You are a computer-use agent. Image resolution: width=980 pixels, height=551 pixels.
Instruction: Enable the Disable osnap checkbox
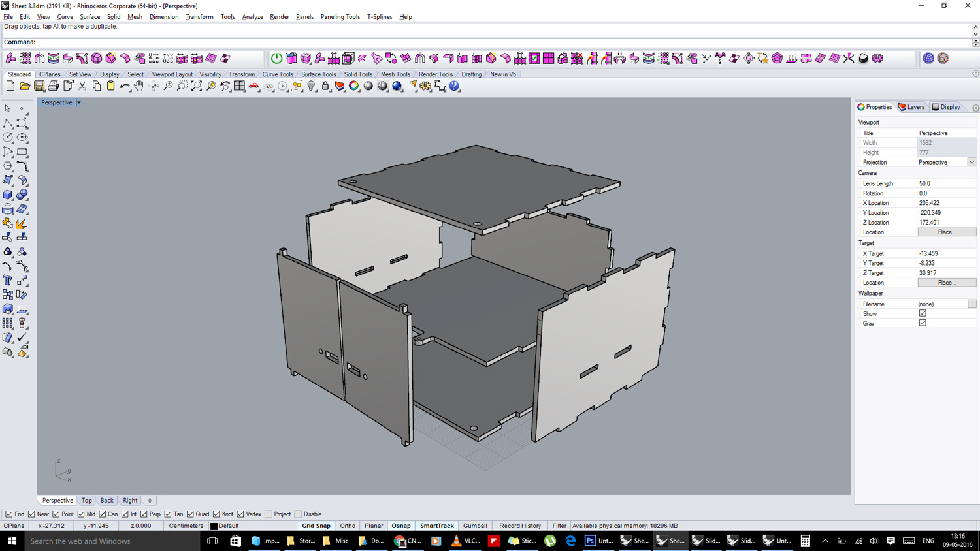tap(298, 514)
